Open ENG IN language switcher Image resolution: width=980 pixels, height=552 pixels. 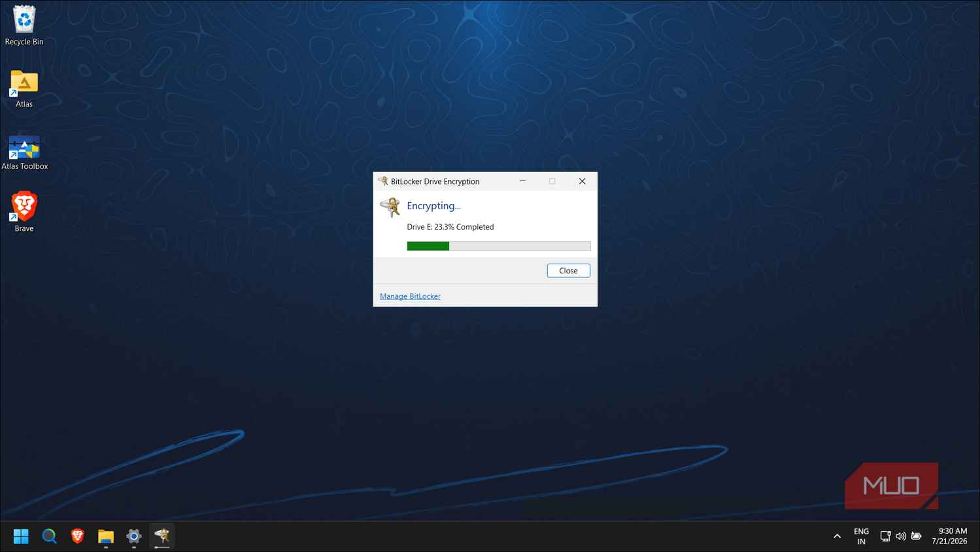(861, 536)
